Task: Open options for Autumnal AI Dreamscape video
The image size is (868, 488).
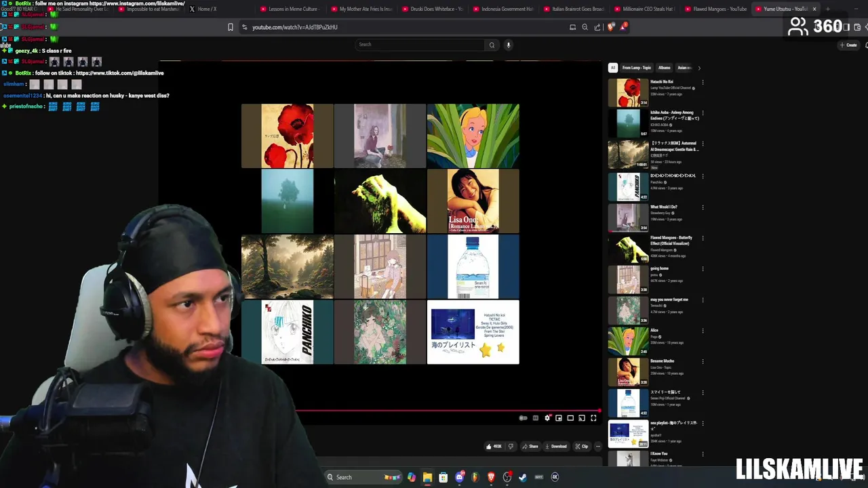Action: (x=703, y=144)
